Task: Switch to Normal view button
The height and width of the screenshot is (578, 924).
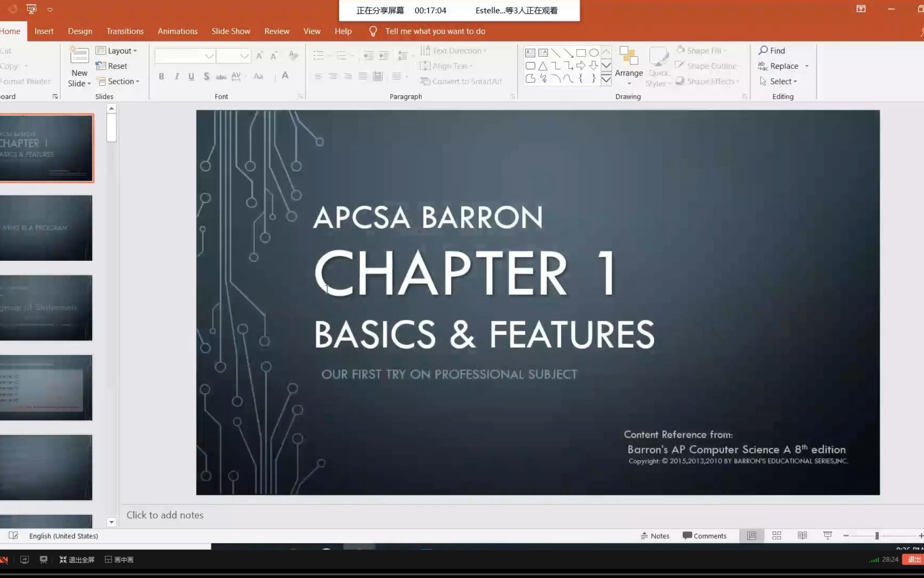Action: [752, 536]
